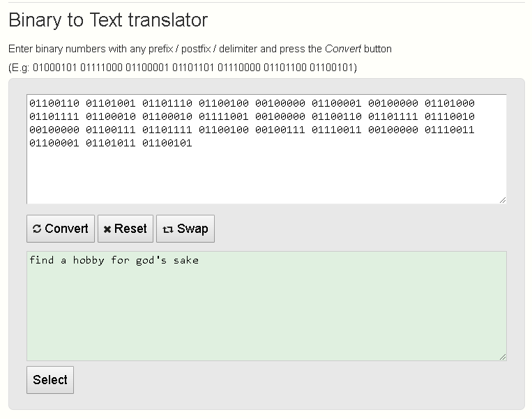Click the Convert button label
The width and height of the screenshot is (532, 419).
[x=66, y=229]
